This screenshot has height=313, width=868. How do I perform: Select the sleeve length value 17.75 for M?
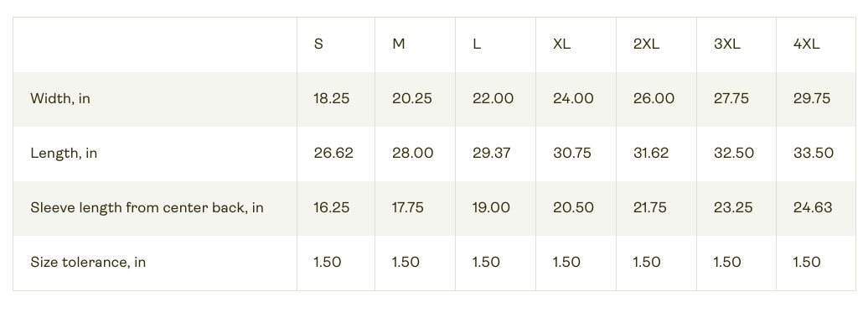(407, 208)
